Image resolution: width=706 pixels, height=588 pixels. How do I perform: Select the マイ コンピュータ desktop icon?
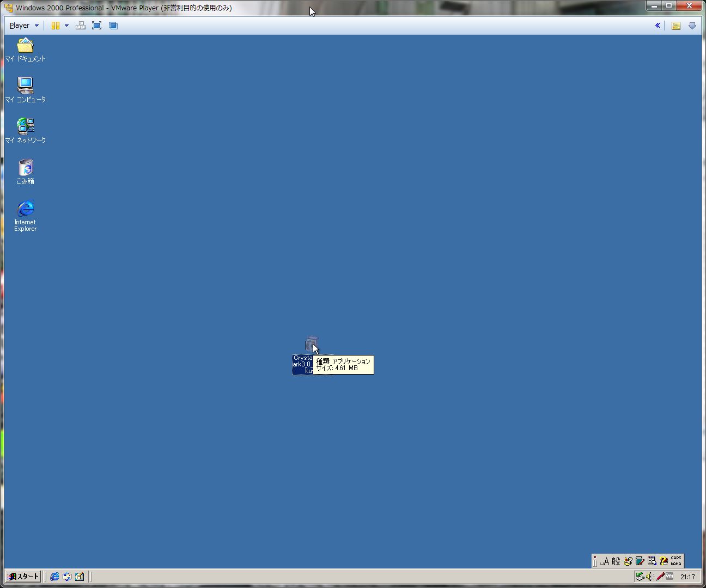pyautogui.click(x=25, y=90)
